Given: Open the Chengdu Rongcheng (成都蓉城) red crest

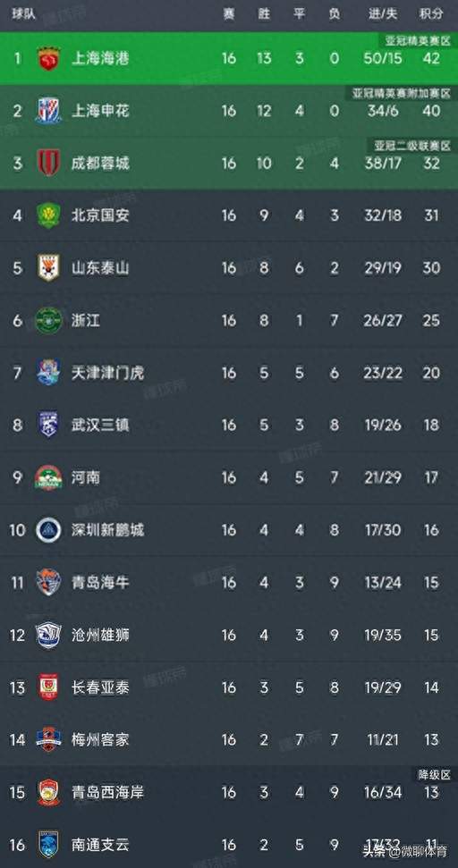Looking at the screenshot, I should pyautogui.click(x=48, y=164).
